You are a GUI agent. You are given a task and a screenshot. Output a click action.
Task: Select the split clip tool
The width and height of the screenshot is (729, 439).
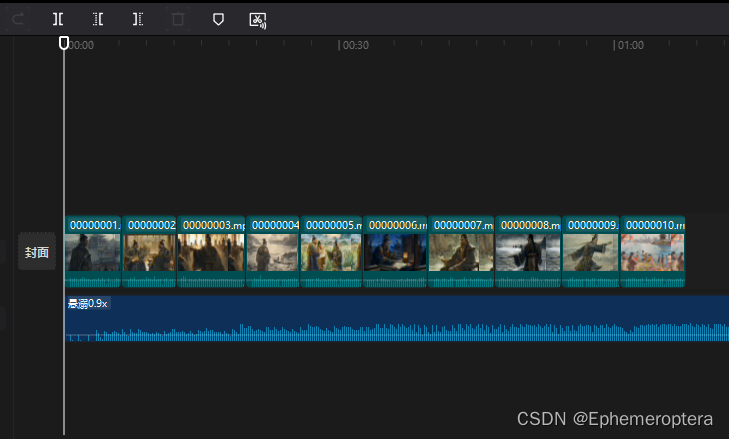[58, 19]
